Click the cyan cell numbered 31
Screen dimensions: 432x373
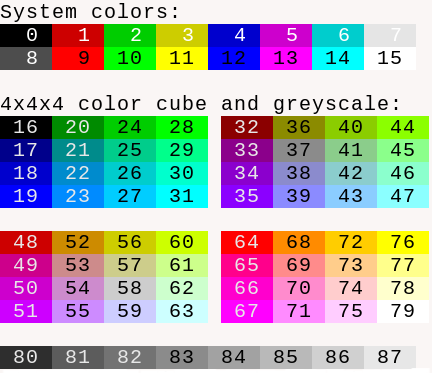click(182, 196)
